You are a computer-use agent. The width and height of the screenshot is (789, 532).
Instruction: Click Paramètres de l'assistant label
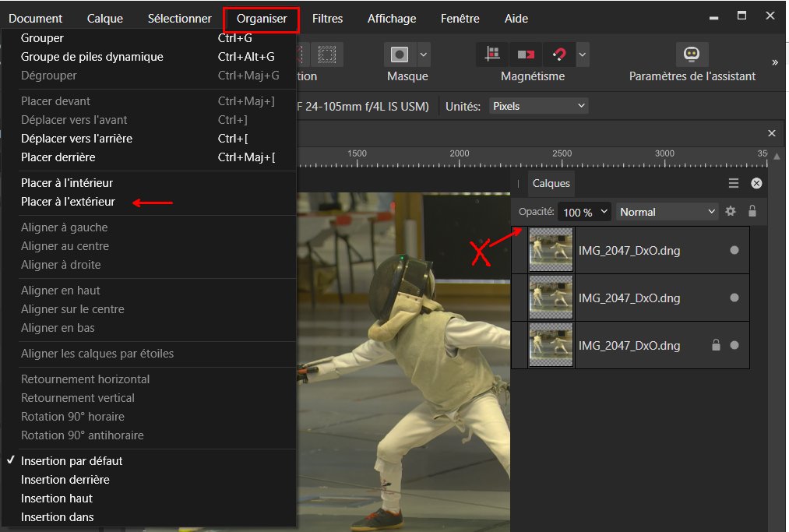(x=692, y=76)
